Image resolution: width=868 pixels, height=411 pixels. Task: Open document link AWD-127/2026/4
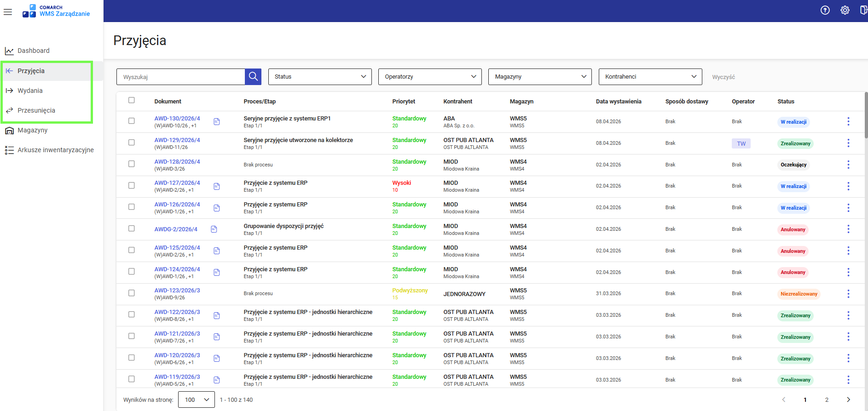pos(177,183)
